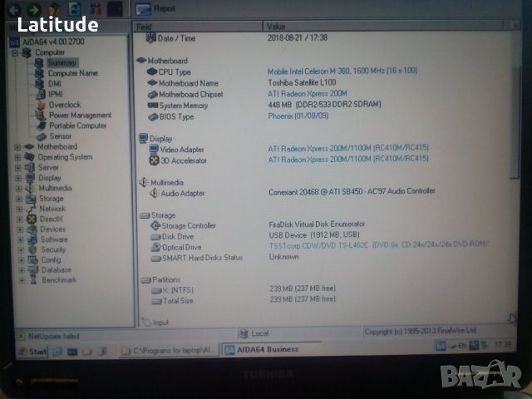Click the Motherboard Name row icon
The image size is (532, 399).
[x=152, y=83]
